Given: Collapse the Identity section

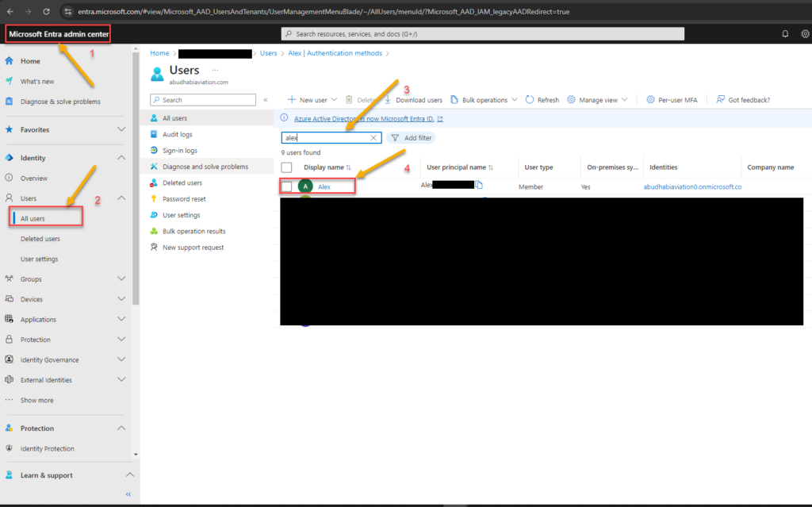Looking at the screenshot, I should 121,158.
